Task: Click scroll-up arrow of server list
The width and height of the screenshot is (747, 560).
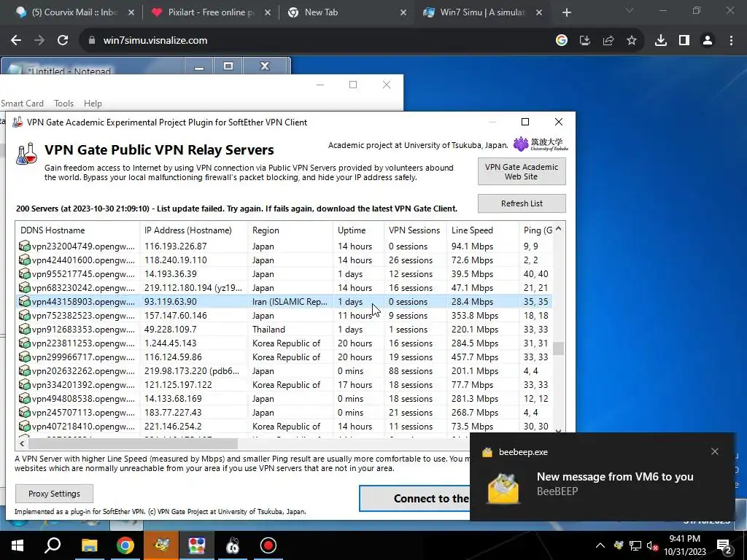Action: (558, 229)
